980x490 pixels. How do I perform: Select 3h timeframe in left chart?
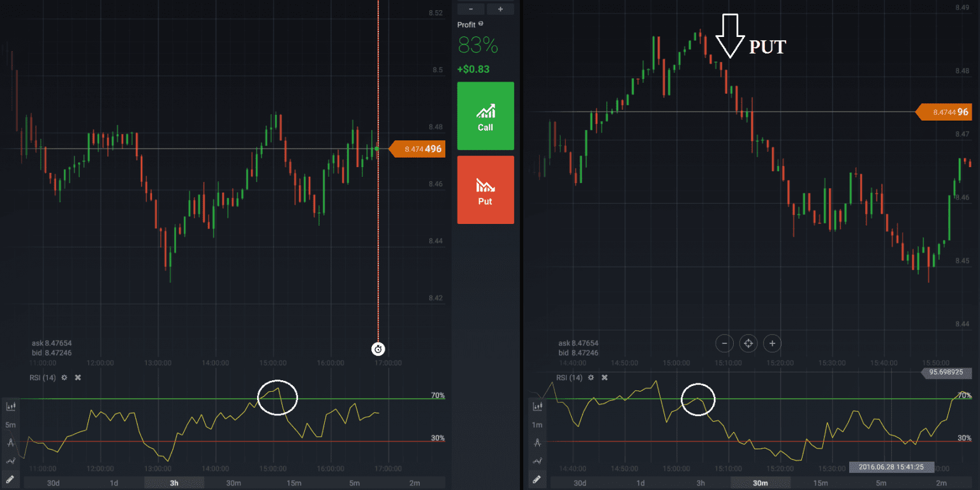click(174, 483)
